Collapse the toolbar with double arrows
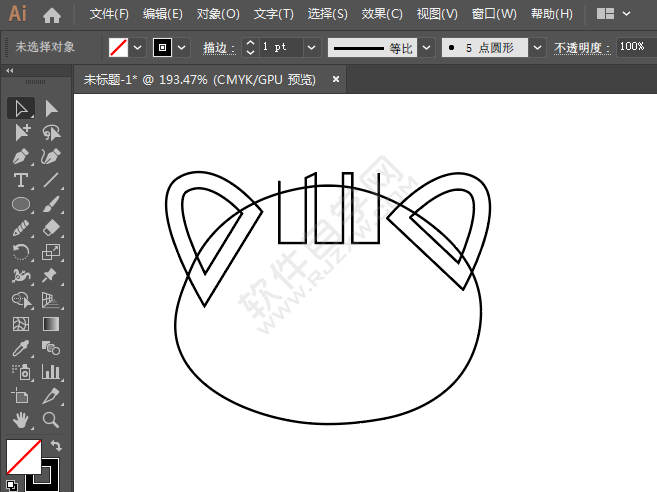This screenshot has height=492, width=657. 10,70
